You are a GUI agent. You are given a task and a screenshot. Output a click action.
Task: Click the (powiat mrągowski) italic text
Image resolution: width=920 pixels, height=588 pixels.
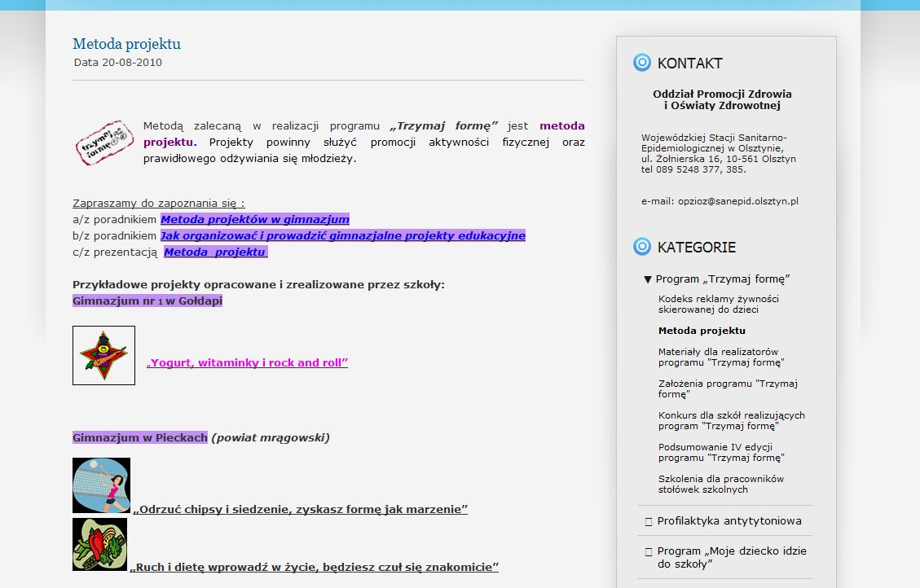click(271, 437)
